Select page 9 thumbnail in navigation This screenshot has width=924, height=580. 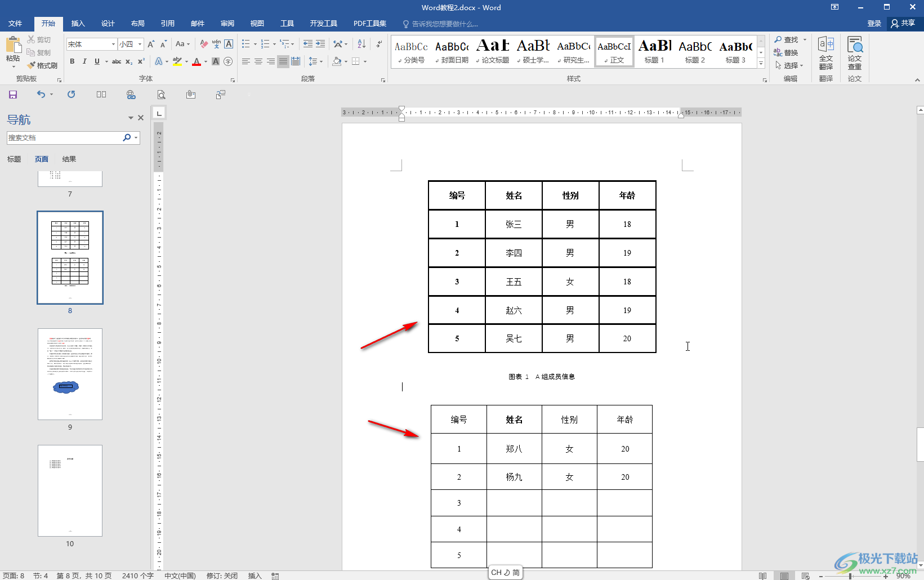point(70,374)
